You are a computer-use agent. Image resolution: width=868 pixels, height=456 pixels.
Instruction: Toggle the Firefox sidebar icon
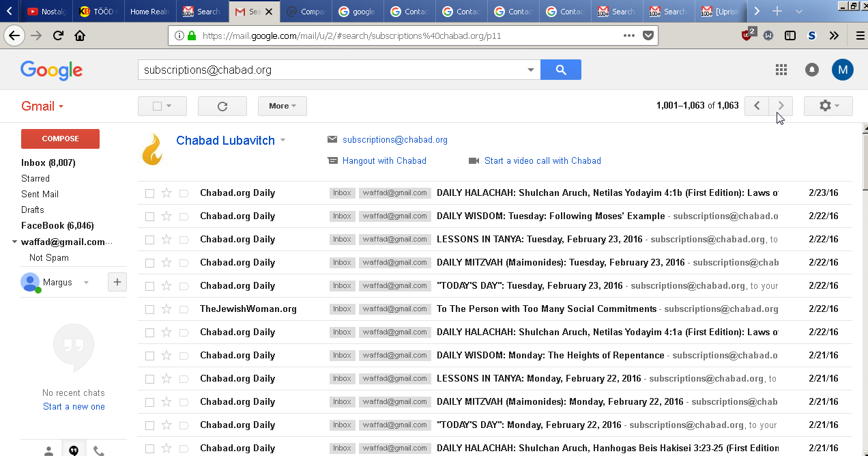pyautogui.click(x=790, y=35)
